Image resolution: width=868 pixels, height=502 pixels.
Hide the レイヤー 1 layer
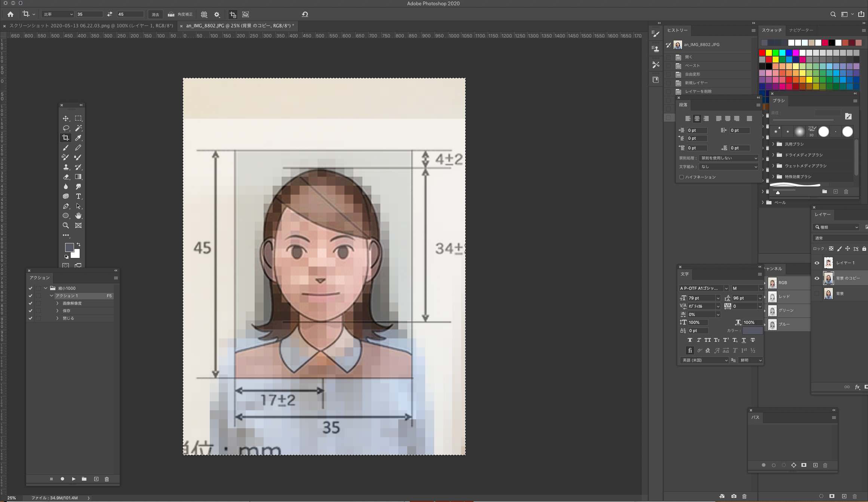coord(817,263)
